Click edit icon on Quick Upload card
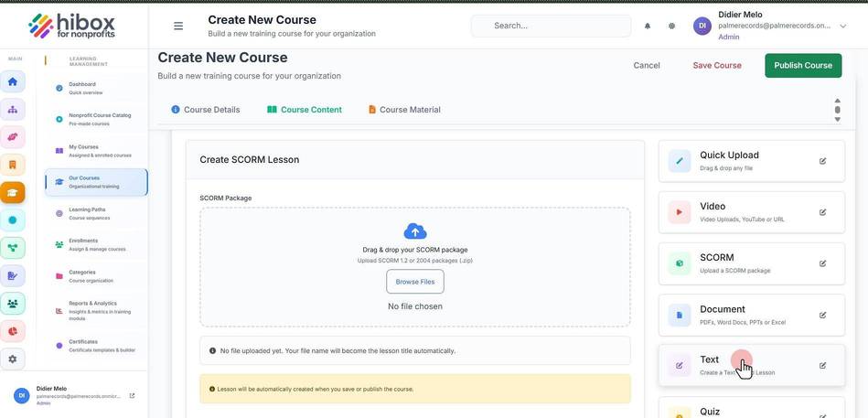Screen dimensions: 868x418 tap(822, 161)
